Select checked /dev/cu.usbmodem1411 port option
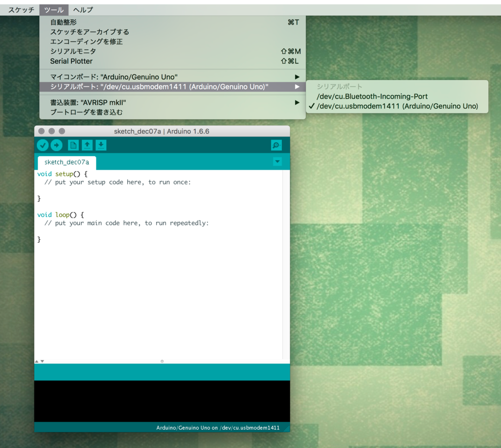 click(x=397, y=106)
